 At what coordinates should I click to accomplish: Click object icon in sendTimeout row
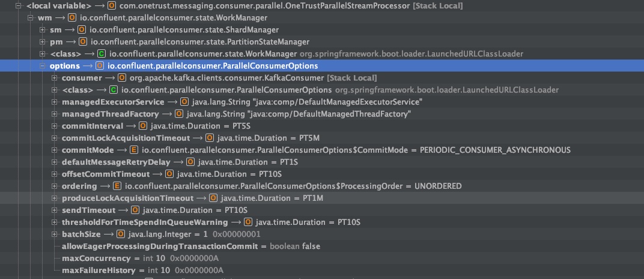pyautogui.click(x=135, y=210)
